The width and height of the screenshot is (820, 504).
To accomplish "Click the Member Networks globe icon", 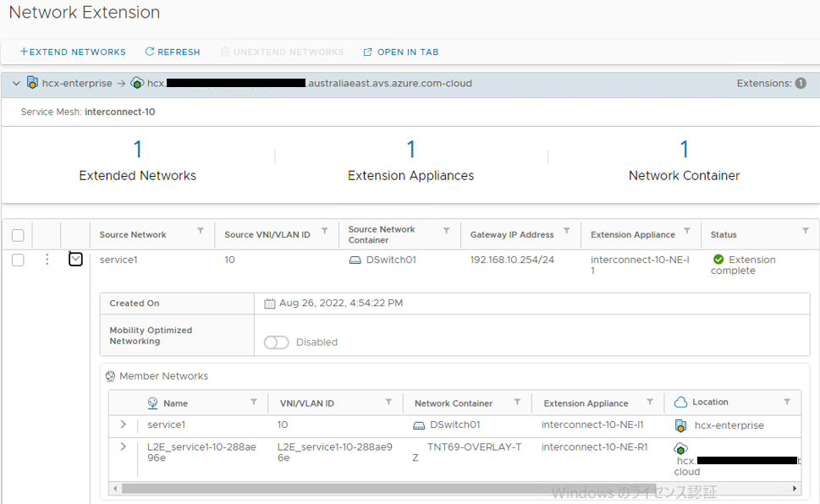I will point(110,376).
